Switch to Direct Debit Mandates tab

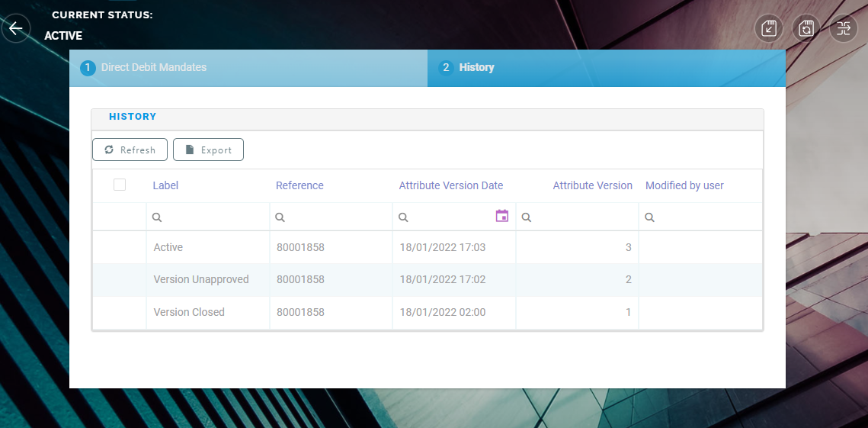click(x=153, y=68)
